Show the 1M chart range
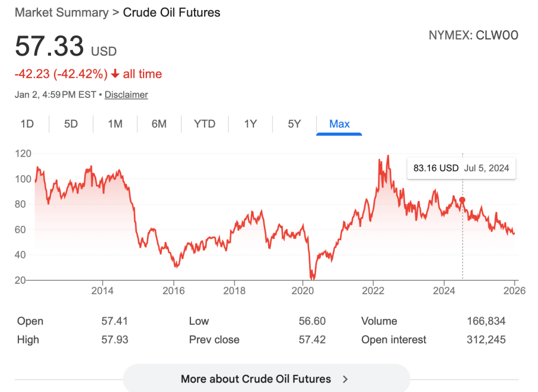Viewport: 538px width, 392px height. [115, 124]
